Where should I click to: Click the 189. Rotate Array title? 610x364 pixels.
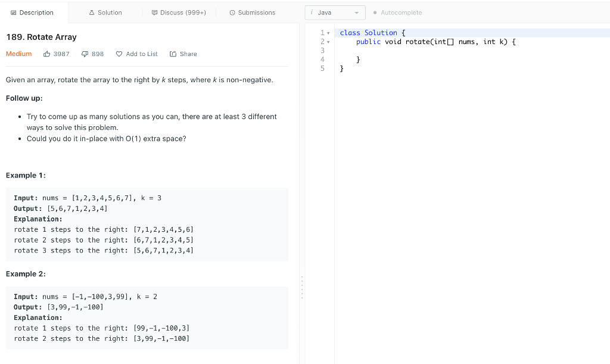(x=41, y=37)
